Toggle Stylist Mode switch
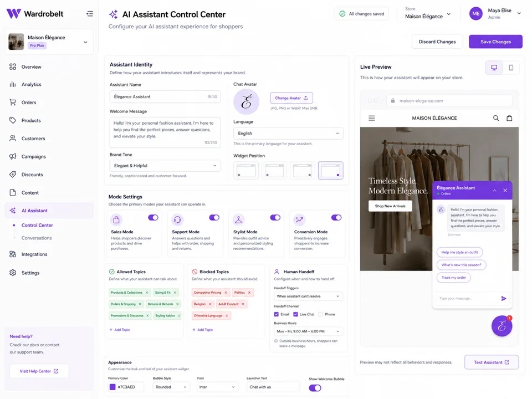 [275, 217]
